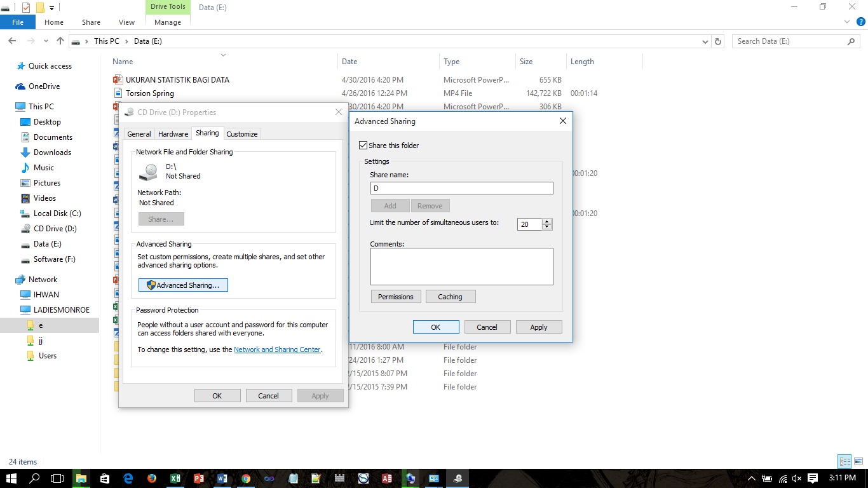Click the Share name input field

pos(461,188)
